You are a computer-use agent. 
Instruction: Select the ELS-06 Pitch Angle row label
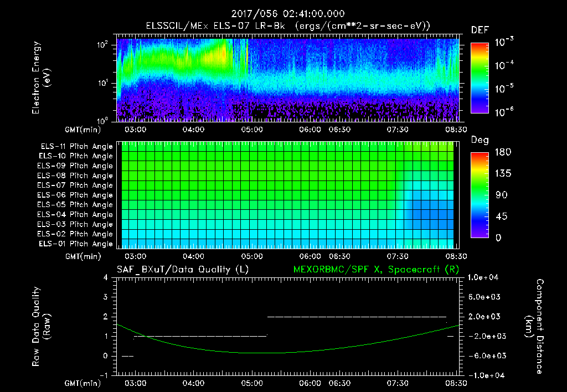point(75,195)
